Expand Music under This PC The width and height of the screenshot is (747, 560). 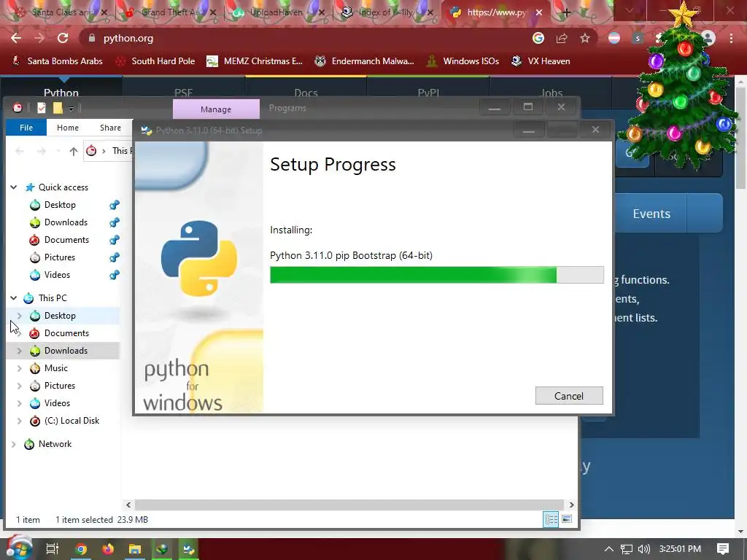coord(20,368)
